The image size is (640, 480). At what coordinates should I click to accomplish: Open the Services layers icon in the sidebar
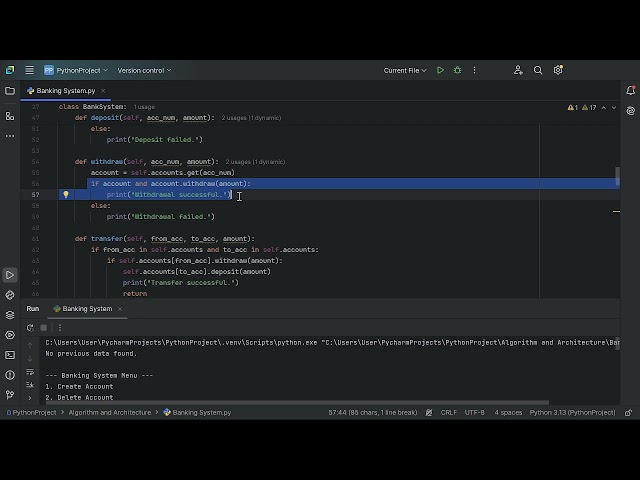(x=10, y=315)
